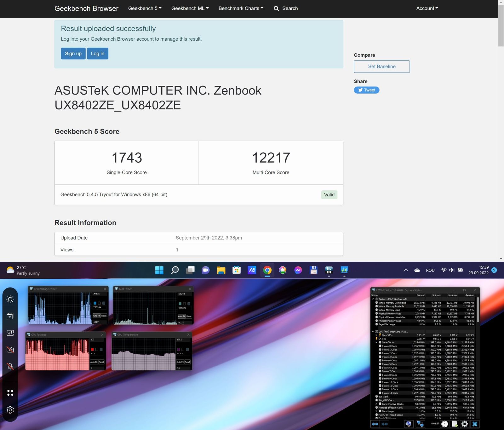This screenshot has height=430, width=504.
Task: Expand Core Usage tree node
Action: click(x=376, y=411)
